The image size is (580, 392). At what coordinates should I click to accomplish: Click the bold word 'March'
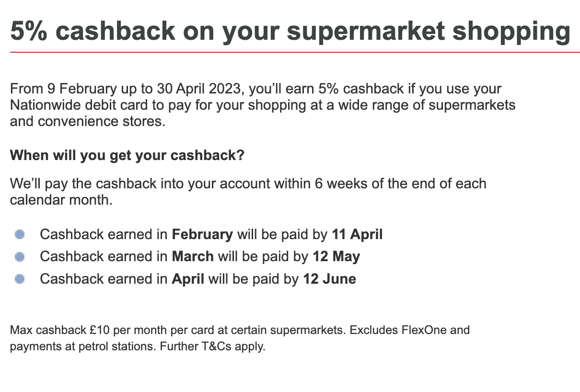tap(193, 257)
